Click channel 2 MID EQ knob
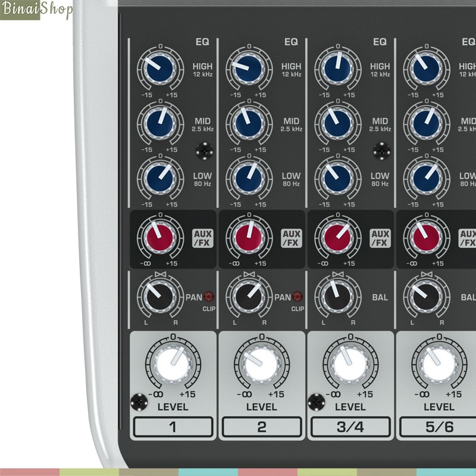The width and height of the screenshot is (476, 476). [248, 123]
